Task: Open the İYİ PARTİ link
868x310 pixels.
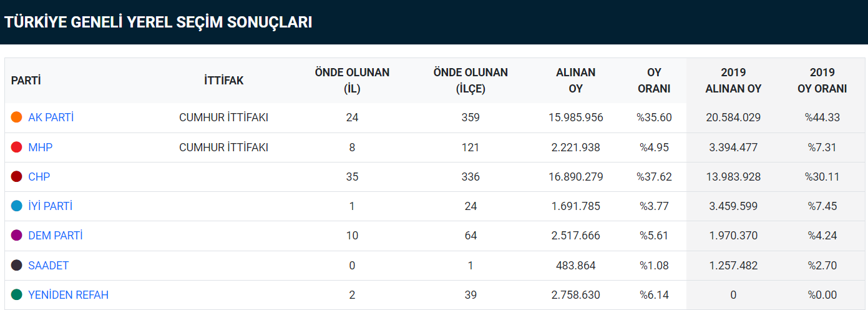Action: tap(50, 206)
